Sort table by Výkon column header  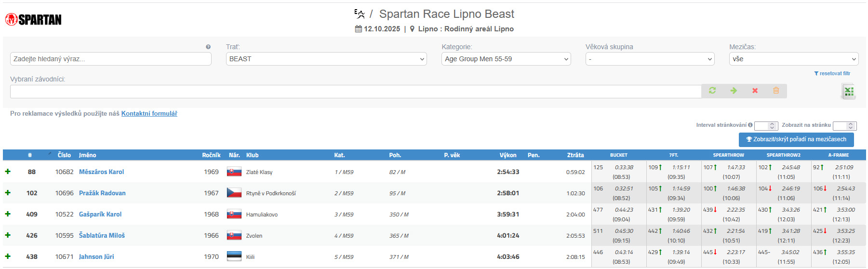tap(507, 155)
